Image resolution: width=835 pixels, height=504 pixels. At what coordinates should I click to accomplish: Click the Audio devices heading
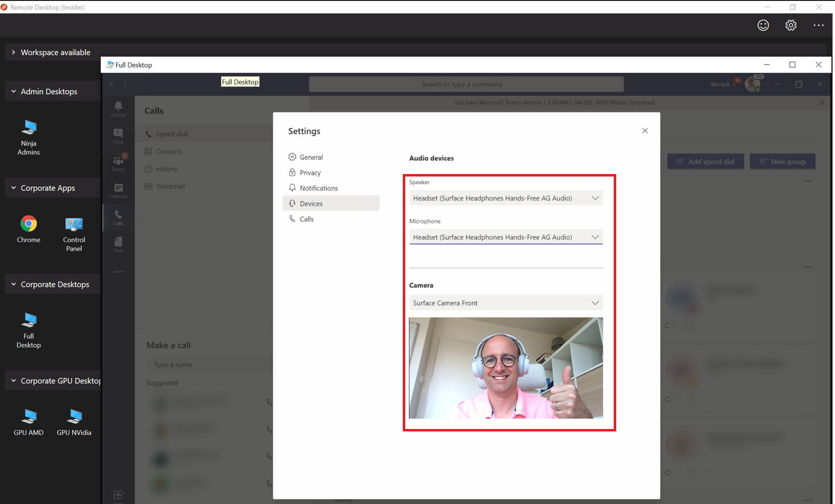[431, 158]
